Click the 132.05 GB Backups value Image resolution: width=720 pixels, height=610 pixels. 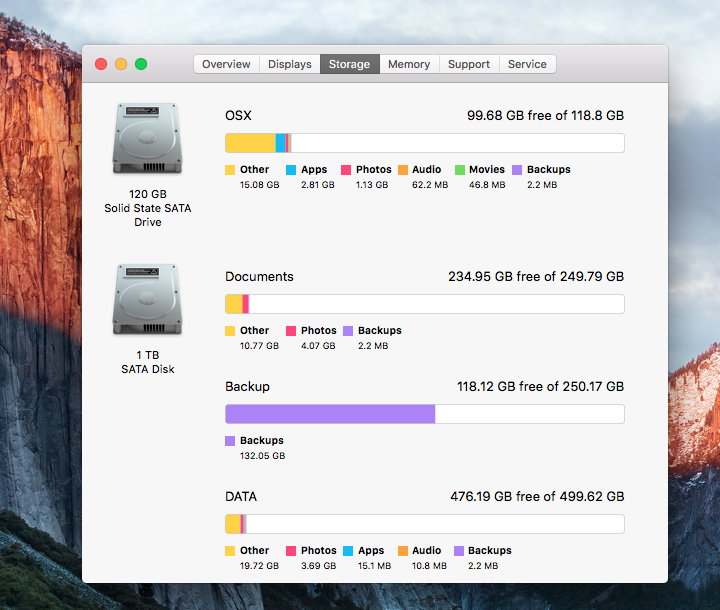coord(263,456)
